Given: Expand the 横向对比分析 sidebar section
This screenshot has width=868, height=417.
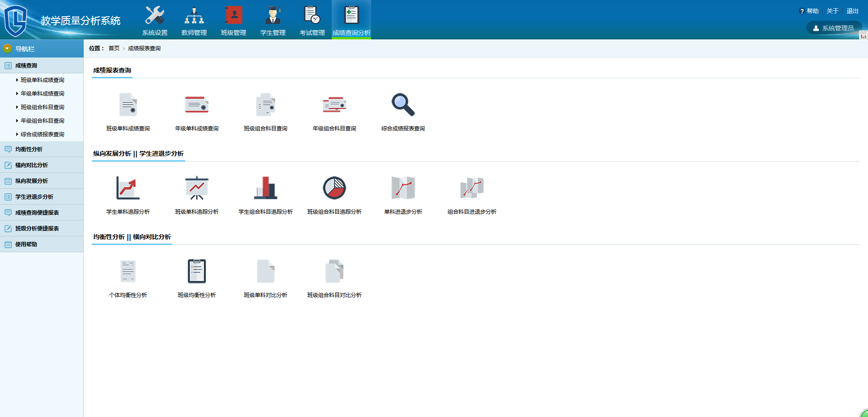Looking at the screenshot, I should [42, 165].
